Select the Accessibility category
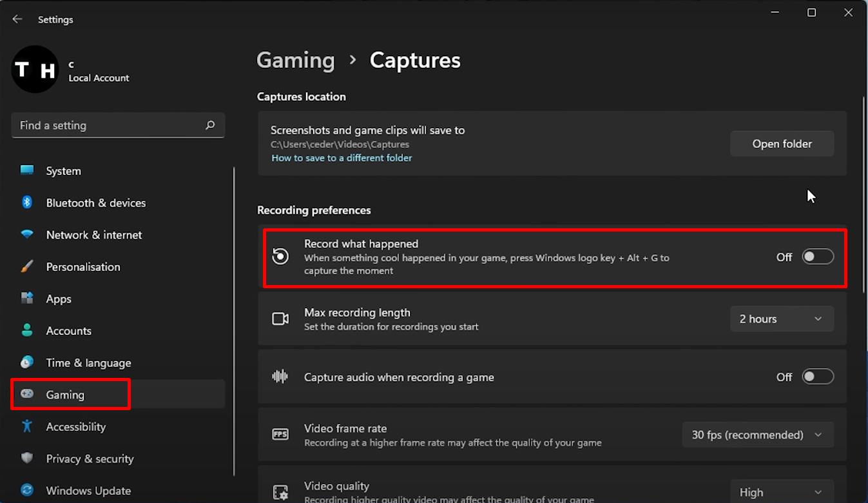Viewport: 868px width, 503px height. [x=75, y=426]
